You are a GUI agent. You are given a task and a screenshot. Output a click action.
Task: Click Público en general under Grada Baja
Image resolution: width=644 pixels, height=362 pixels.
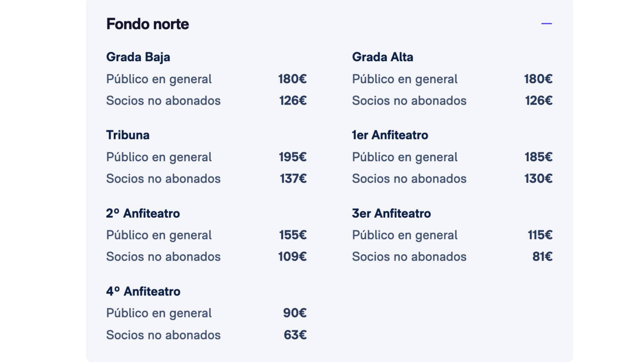pyautogui.click(x=159, y=79)
